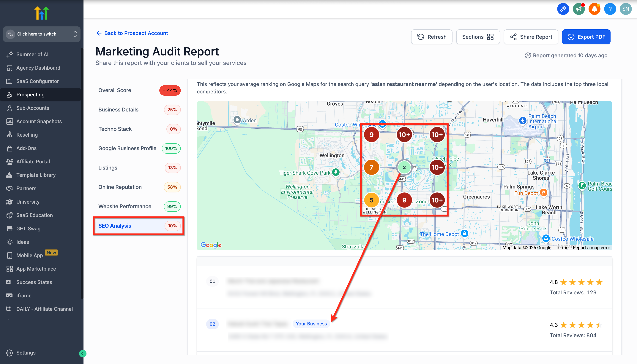Click the help question mark icon
This screenshot has width=637, height=364.
pos(610,9)
